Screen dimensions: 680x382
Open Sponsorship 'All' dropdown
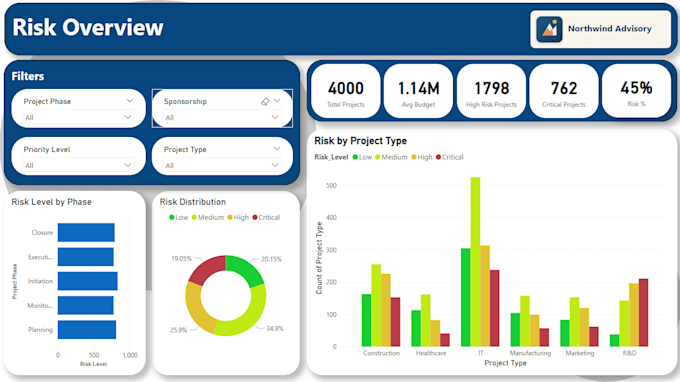(222, 117)
